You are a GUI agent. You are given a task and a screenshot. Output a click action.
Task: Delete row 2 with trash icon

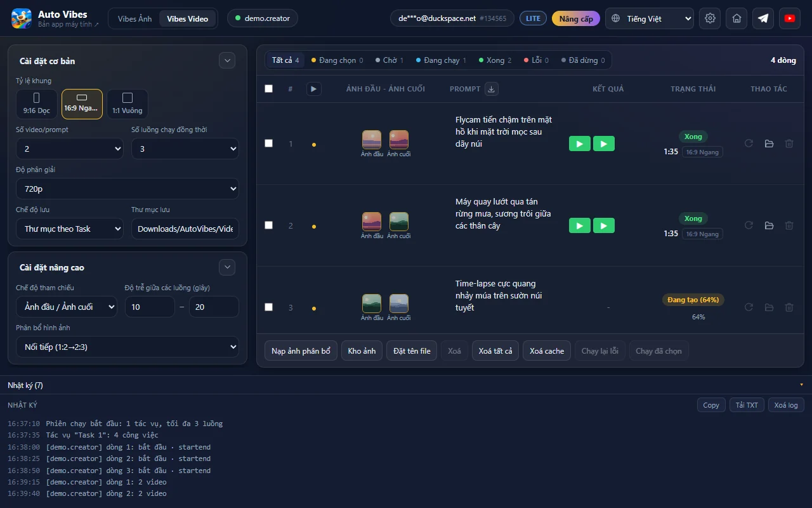coord(789,225)
